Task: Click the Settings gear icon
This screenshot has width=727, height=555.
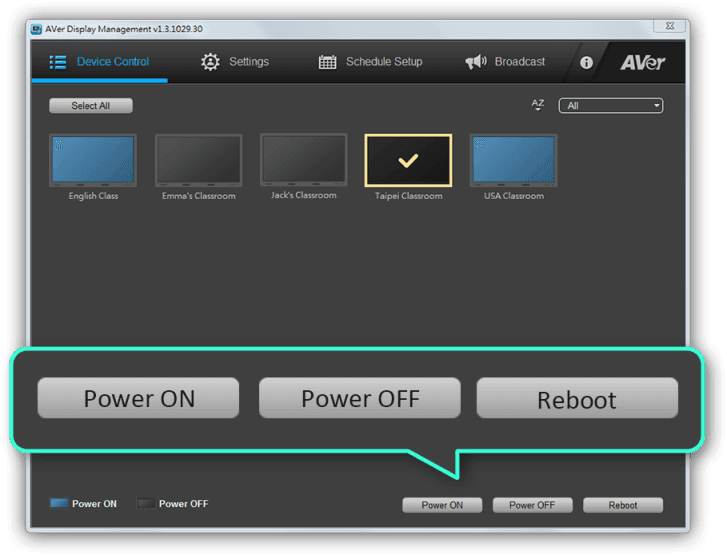Action: click(x=210, y=62)
